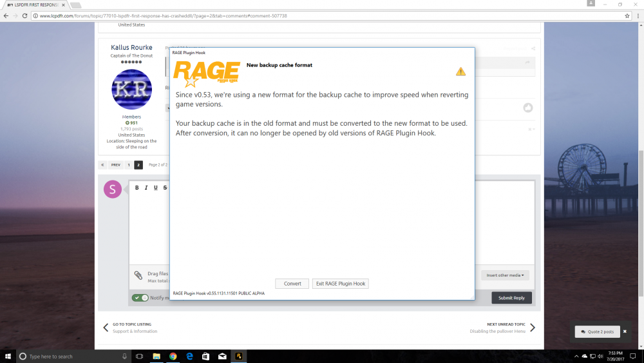The width and height of the screenshot is (644, 363).
Task: Click Convert button in RAGE dialog
Action: coord(292,284)
